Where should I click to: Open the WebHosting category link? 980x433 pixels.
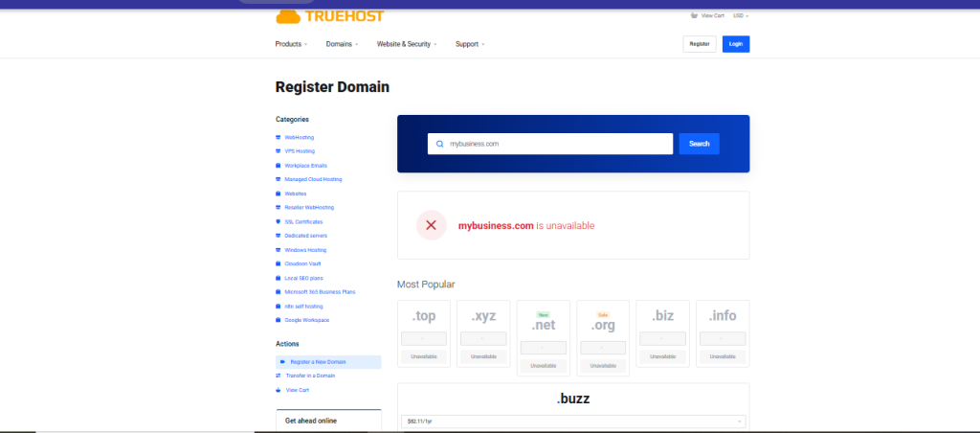pyautogui.click(x=300, y=137)
